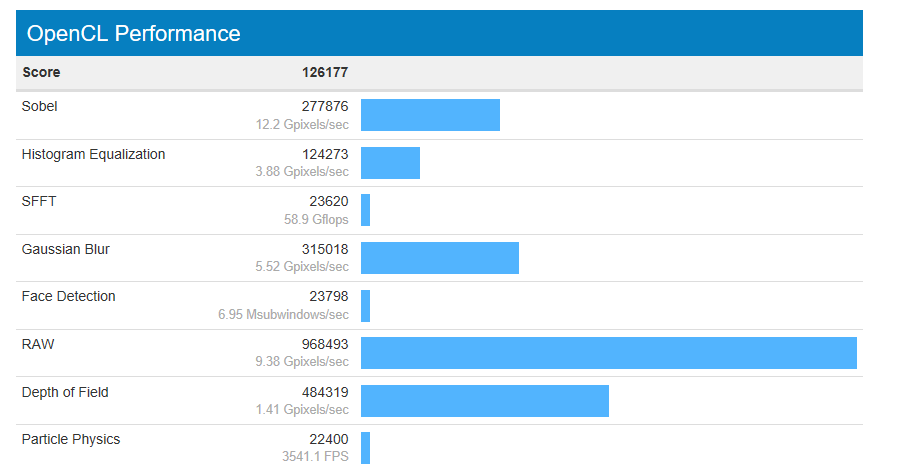Screen dimensions: 913x476
Task: Click the RAW result bar
Action: [609, 353]
